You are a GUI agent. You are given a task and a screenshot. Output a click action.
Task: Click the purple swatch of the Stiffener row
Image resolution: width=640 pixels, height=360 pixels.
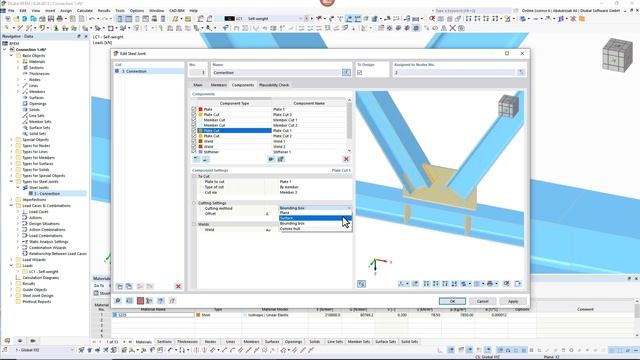coord(200,151)
